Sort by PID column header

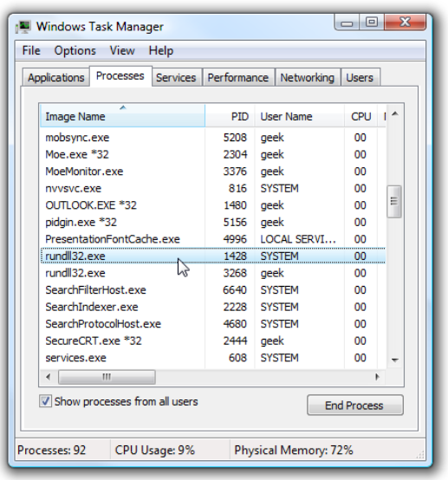(x=230, y=116)
